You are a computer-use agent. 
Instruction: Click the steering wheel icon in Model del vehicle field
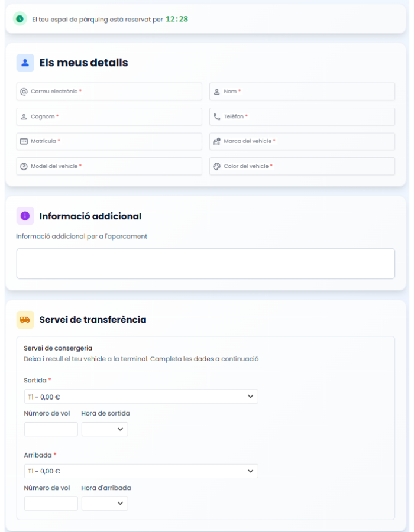point(24,166)
